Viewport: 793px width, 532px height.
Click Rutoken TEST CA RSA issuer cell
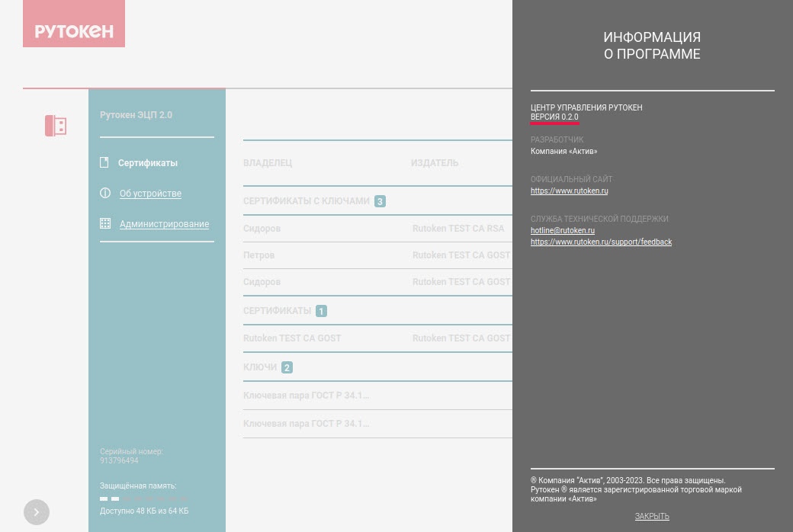click(x=458, y=229)
